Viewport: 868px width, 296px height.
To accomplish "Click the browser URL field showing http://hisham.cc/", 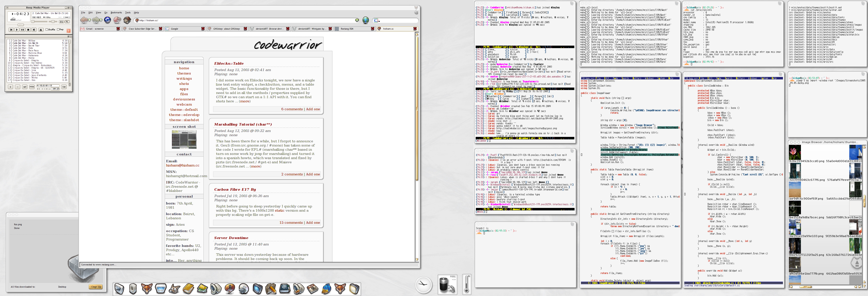I will point(247,20).
